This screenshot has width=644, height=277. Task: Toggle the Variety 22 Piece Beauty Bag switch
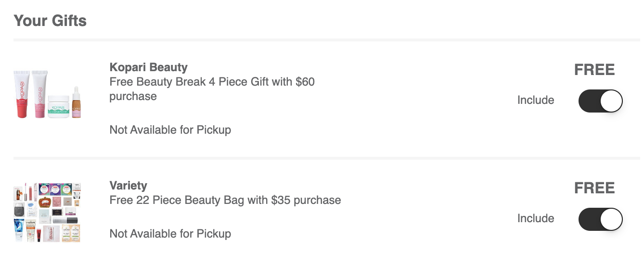[600, 219]
